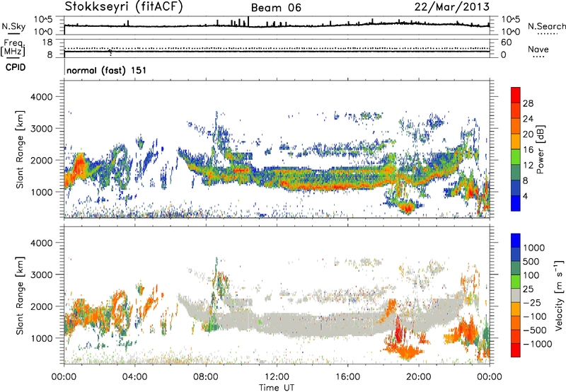Click the 16:00 time tick label

[x=347, y=377]
